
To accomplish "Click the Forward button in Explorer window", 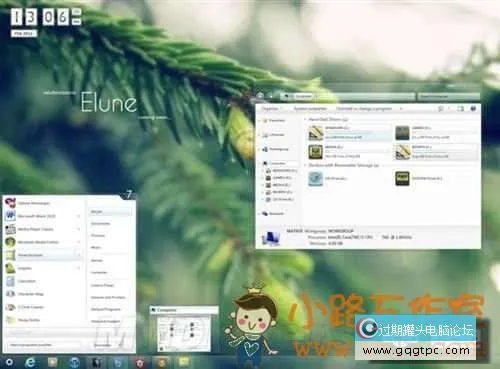I will point(271,96).
